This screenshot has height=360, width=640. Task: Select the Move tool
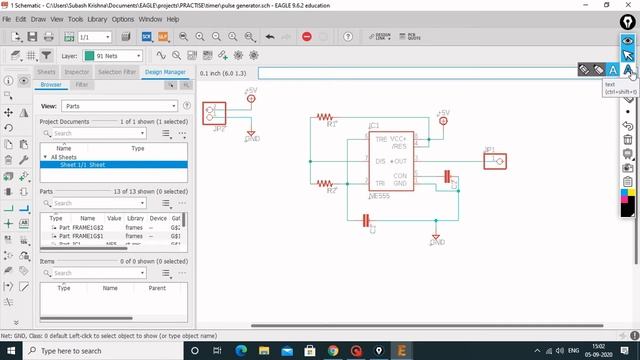8,112
